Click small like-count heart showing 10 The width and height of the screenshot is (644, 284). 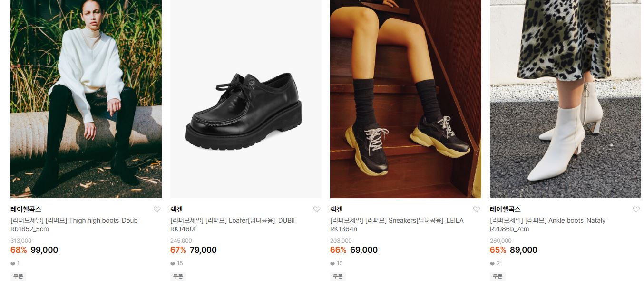(332, 264)
